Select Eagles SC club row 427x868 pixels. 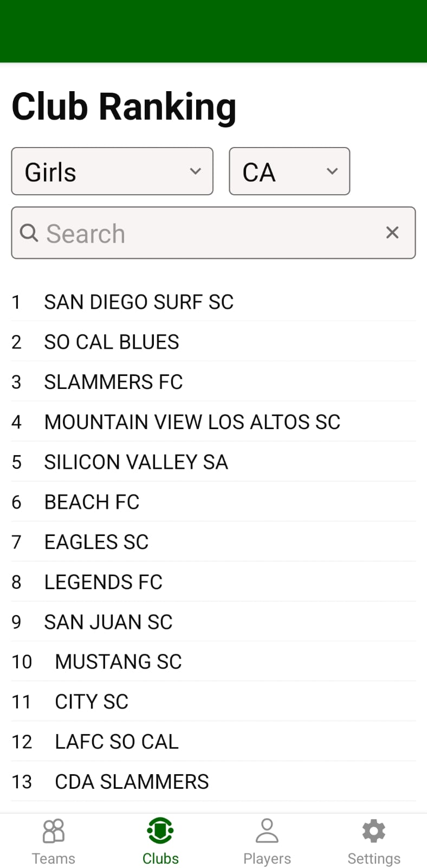tap(96, 542)
